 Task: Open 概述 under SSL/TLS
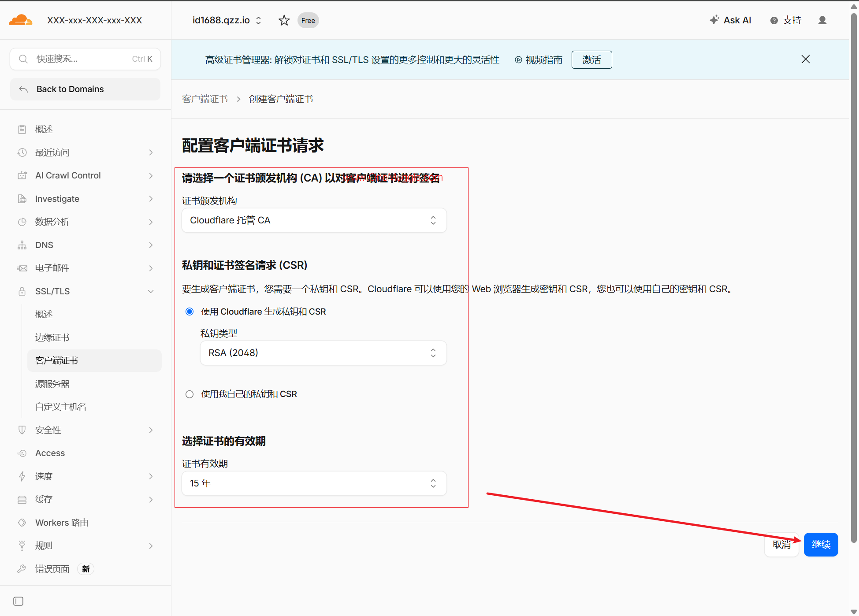pos(94,314)
